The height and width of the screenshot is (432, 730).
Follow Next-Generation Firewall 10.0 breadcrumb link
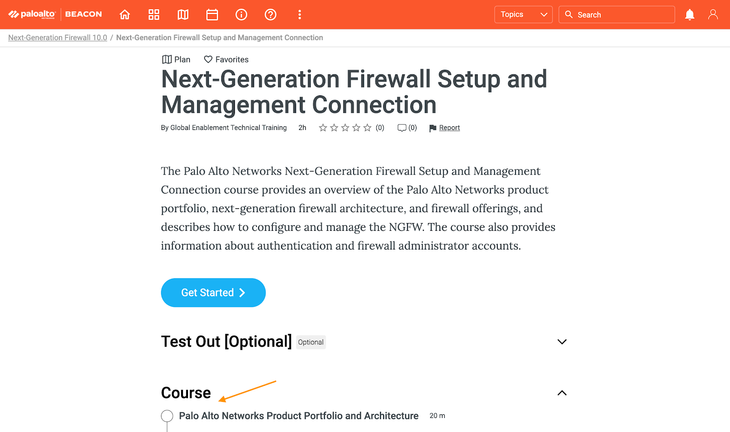(x=57, y=38)
